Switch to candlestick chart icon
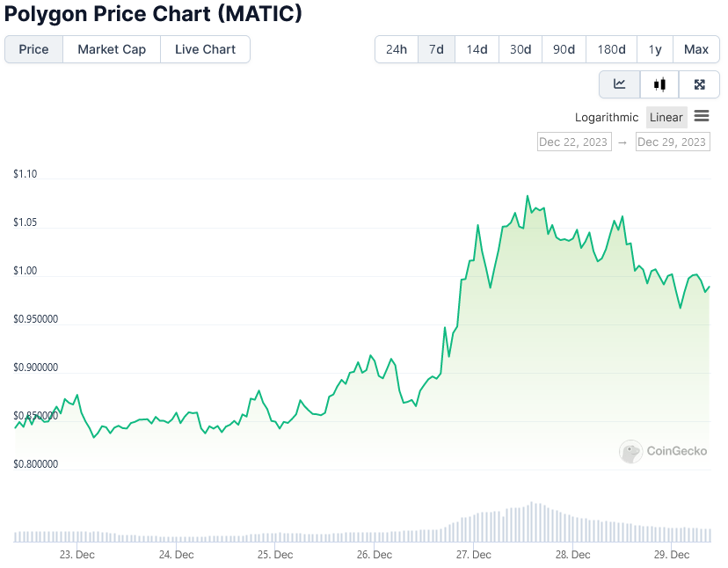 [x=659, y=84]
